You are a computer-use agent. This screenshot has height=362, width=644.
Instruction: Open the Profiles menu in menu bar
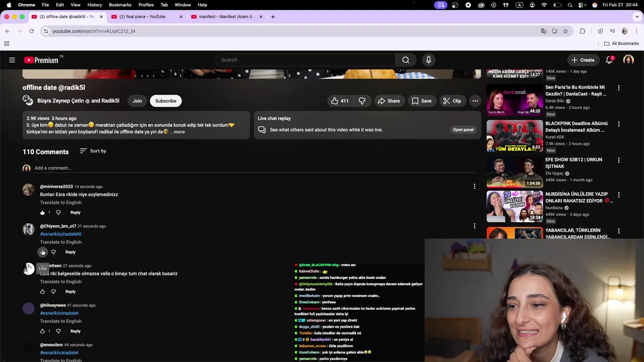click(146, 5)
